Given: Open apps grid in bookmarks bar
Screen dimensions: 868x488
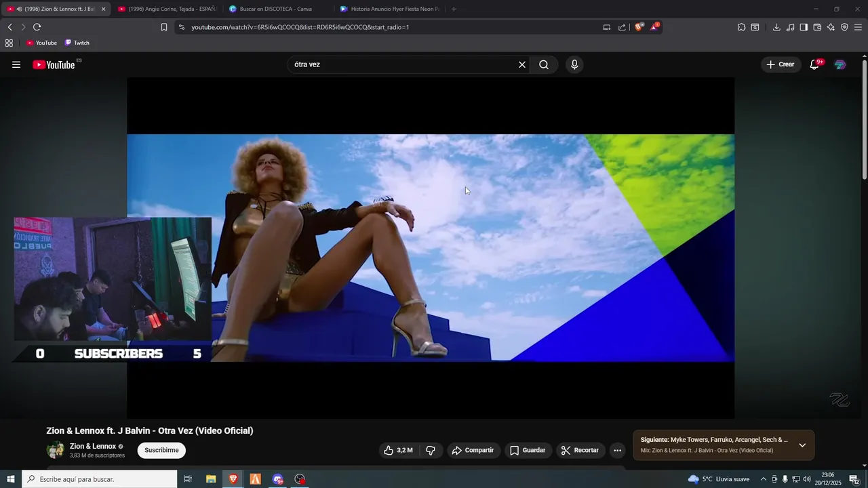Looking at the screenshot, I should point(9,43).
